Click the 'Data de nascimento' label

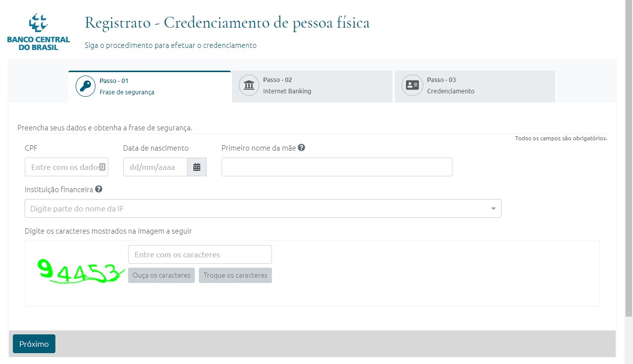[156, 148]
